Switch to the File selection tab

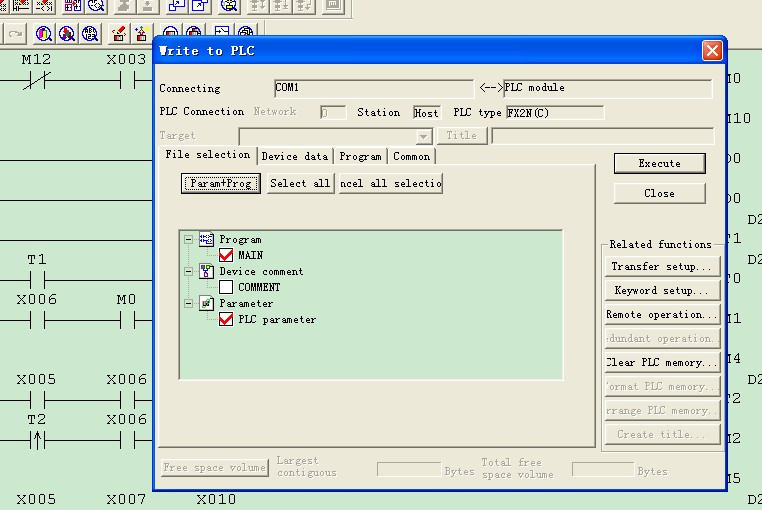click(208, 155)
